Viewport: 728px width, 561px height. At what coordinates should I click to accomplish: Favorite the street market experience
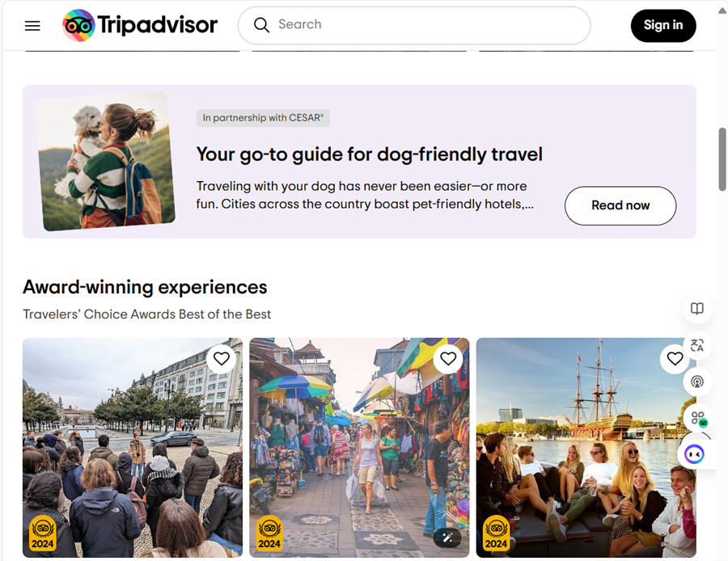(x=447, y=359)
